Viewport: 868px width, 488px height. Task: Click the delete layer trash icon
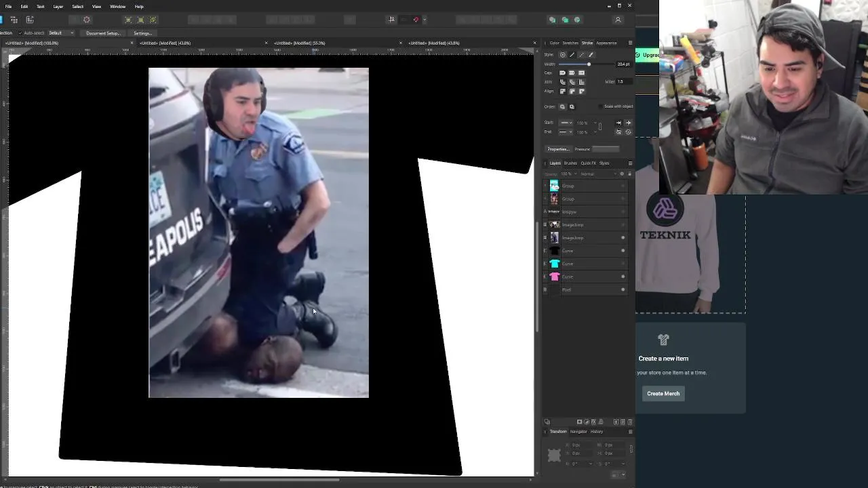click(630, 422)
